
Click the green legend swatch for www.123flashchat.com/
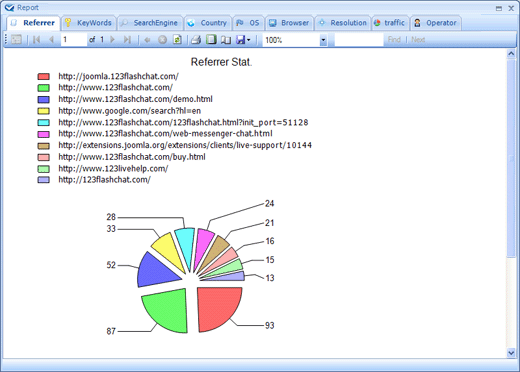(x=44, y=88)
